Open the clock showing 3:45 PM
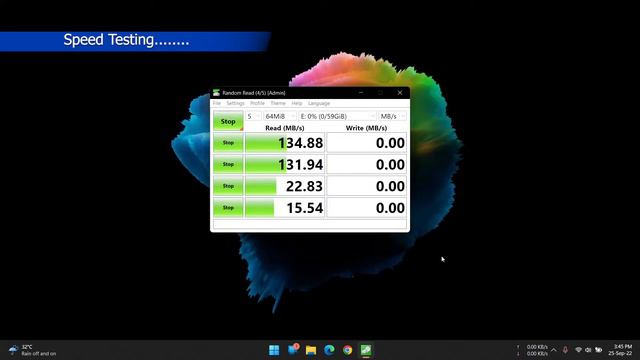The height and width of the screenshot is (360, 640). coord(620,350)
